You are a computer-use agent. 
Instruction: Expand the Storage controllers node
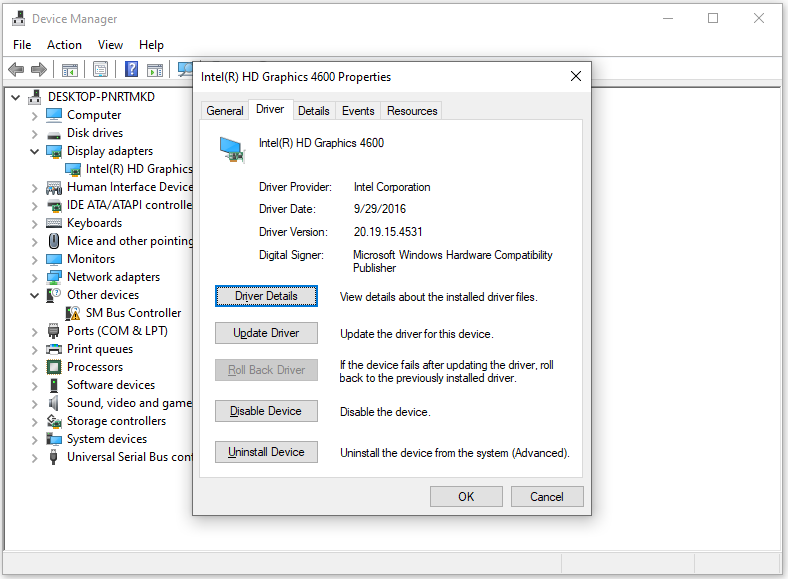34,421
